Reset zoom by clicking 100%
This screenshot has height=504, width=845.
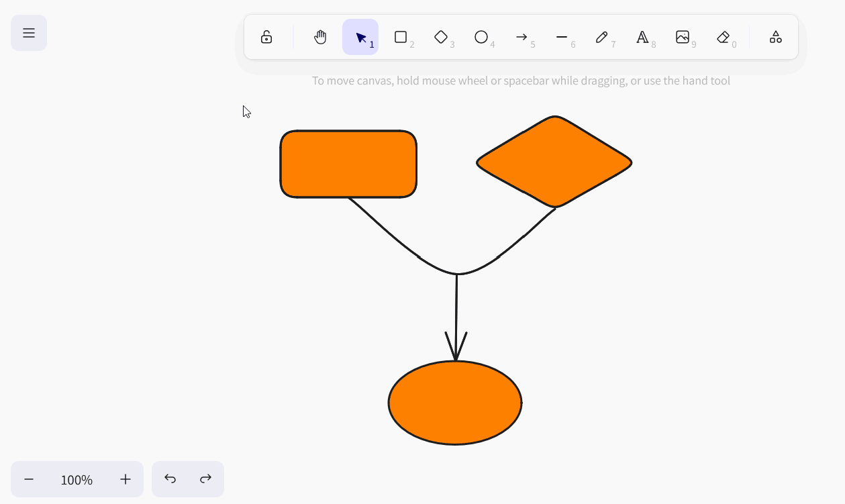(x=77, y=479)
